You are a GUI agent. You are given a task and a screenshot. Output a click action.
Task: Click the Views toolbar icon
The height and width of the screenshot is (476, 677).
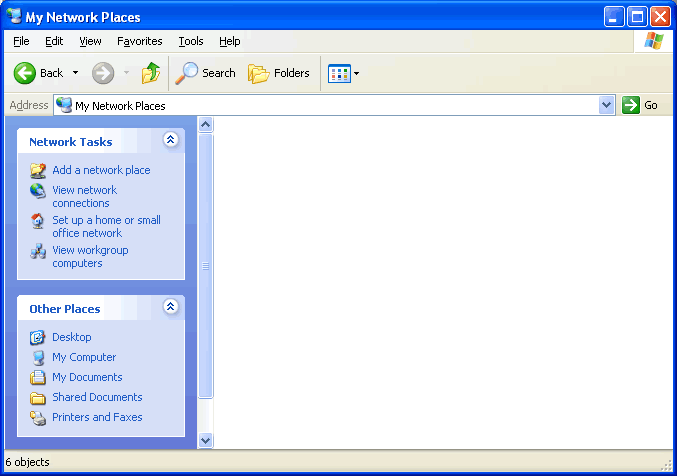339,73
